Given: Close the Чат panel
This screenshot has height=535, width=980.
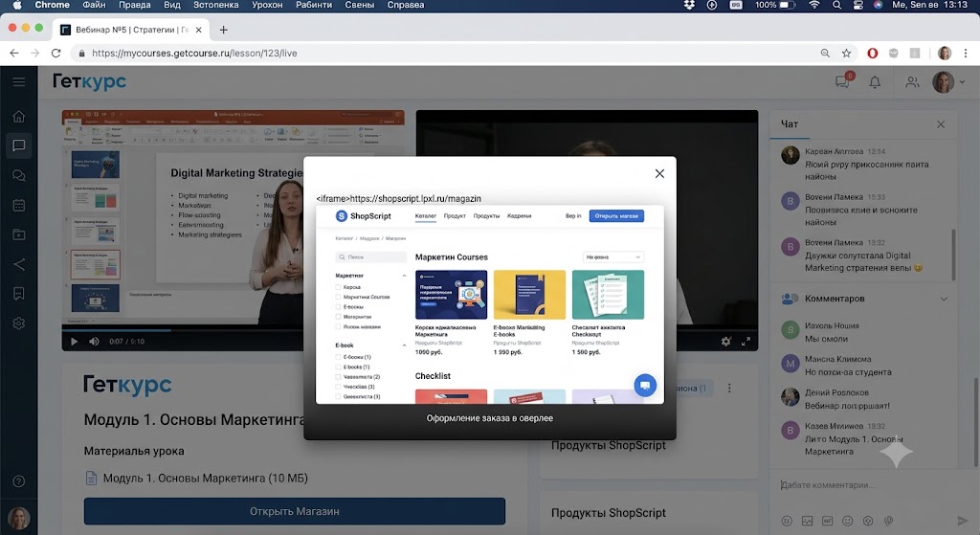Looking at the screenshot, I should [x=941, y=124].
